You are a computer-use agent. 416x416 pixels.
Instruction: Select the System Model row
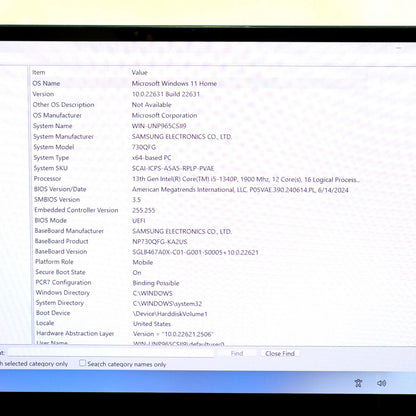(x=223, y=147)
